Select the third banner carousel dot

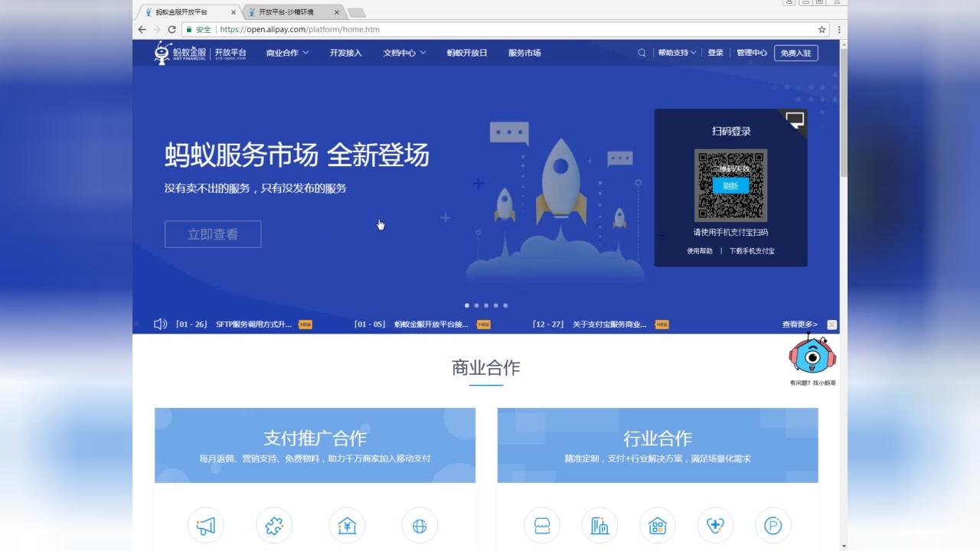[x=486, y=305]
